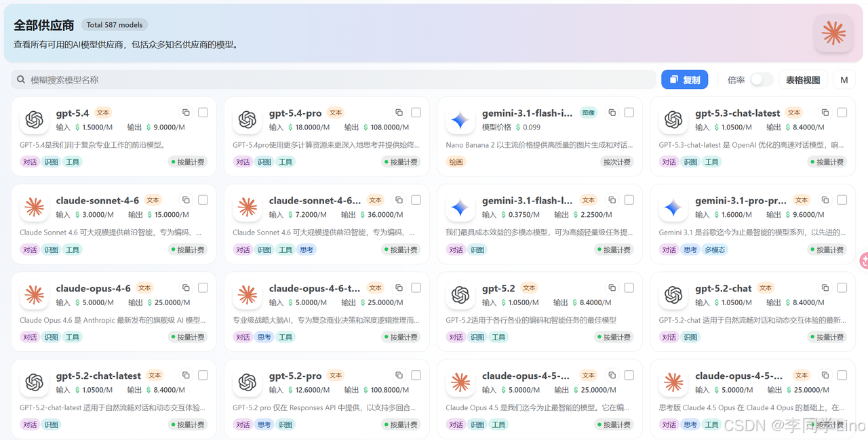Copy the gpt-5.2 model name

coord(612,287)
